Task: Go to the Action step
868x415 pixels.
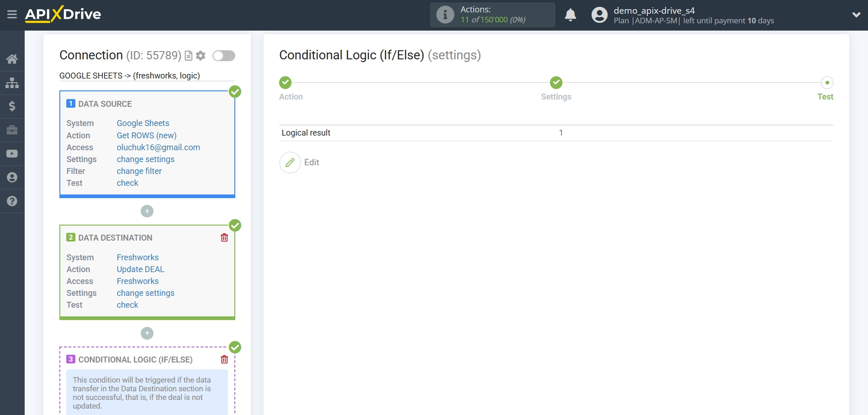Action: point(286,83)
